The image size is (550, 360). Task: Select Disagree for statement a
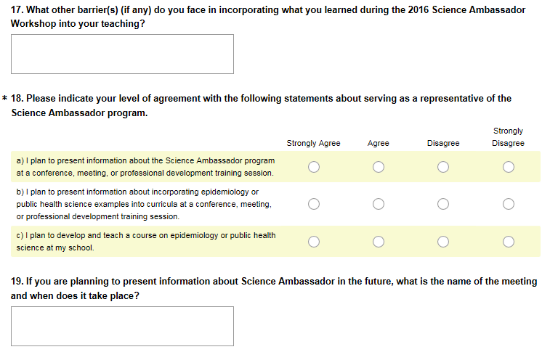pos(443,167)
